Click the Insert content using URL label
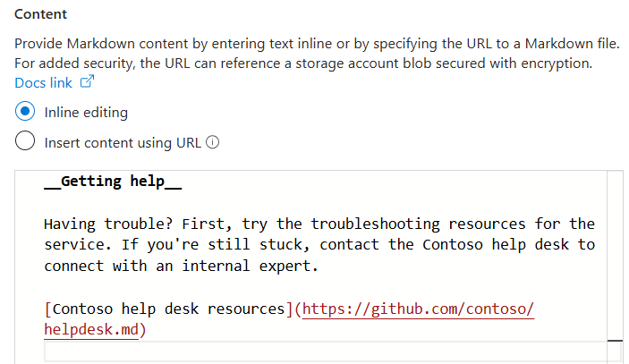629x364 pixels. click(123, 142)
